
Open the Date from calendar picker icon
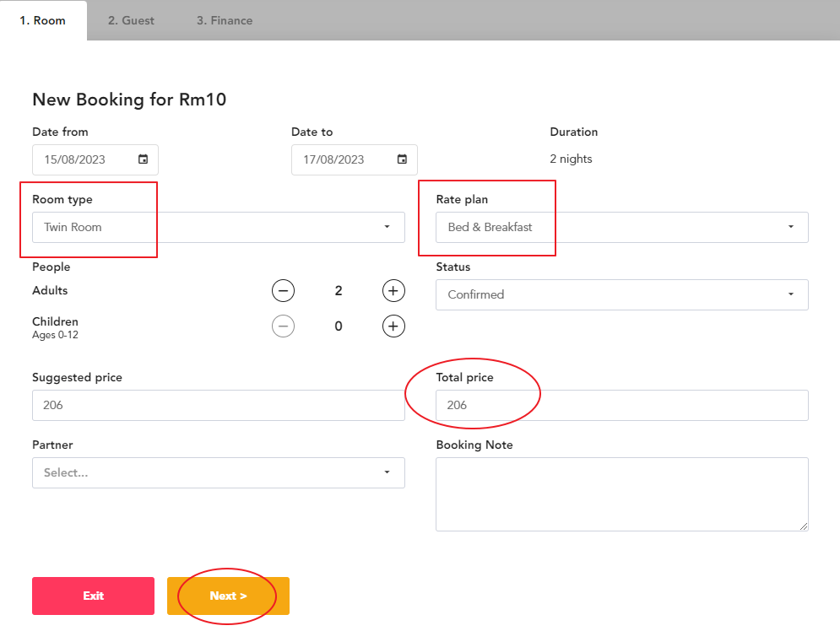tap(143, 159)
